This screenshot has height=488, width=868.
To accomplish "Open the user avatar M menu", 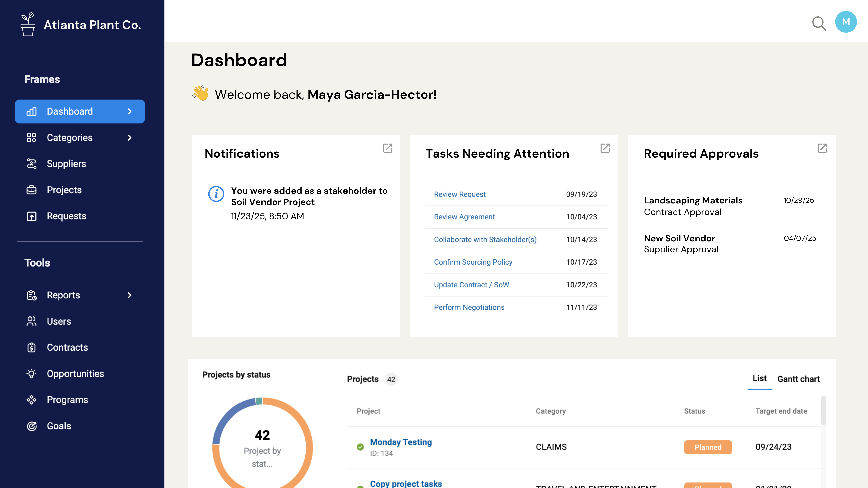I will point(846,22).
